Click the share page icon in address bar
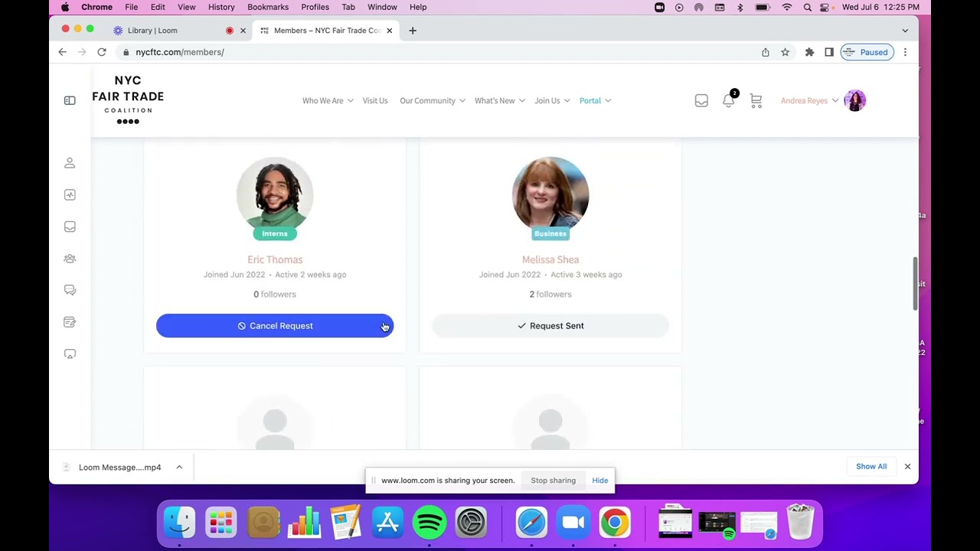Viewport: 980px width, 551px height. tap(765, 52)
